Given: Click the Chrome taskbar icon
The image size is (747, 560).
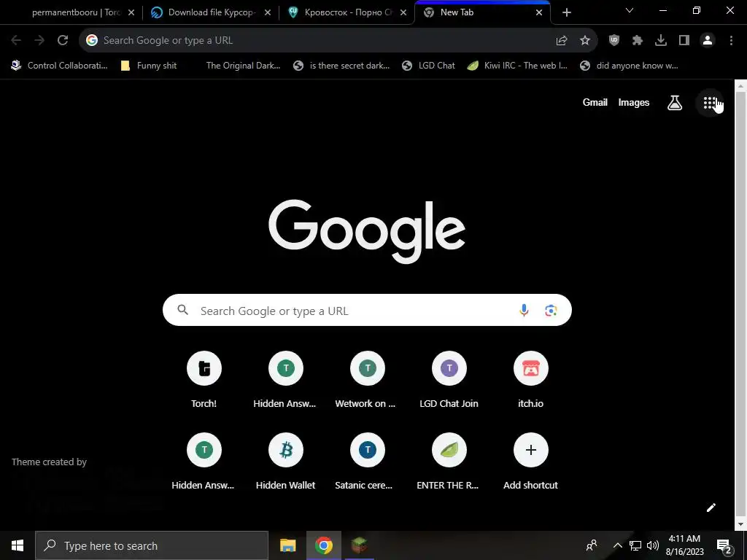Looking at the screenshot, I should (323, 545).
